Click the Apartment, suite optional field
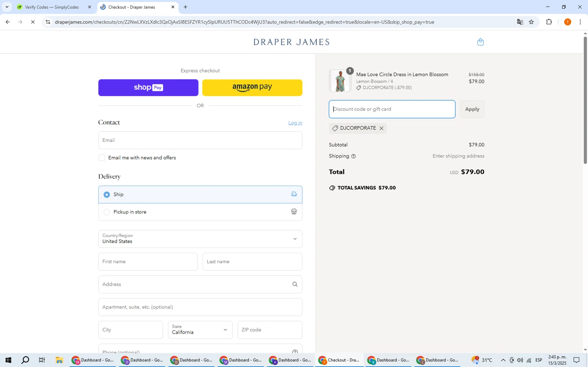Screen dimensions: 588x367 click(200, 307)
